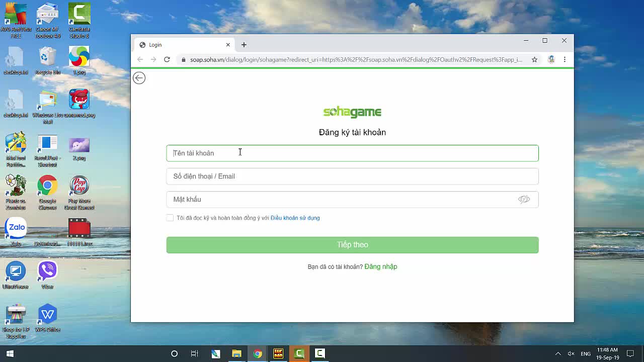Select the 1.png desktop file
The image size is (644, 362).
tap(79, 60)
